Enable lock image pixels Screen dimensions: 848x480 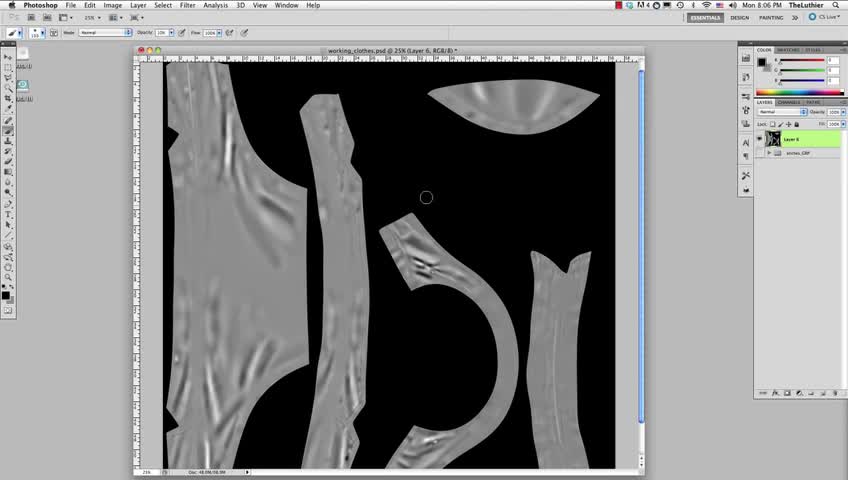780,124
